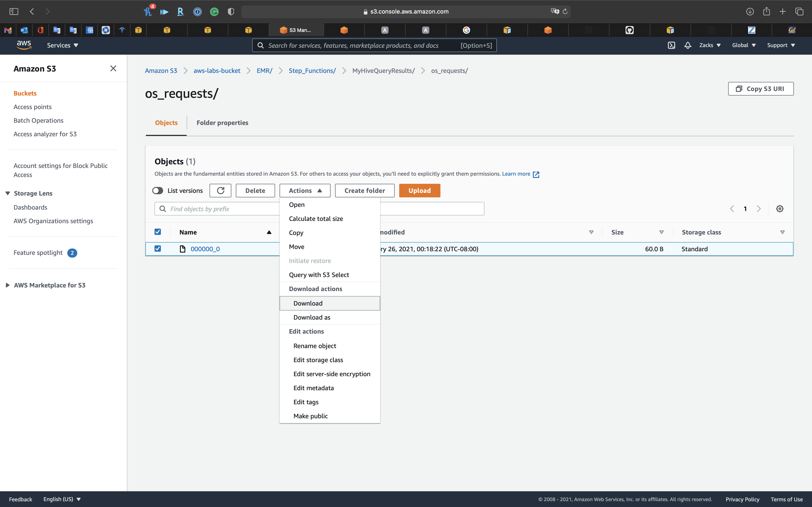Select Download from Actions menu
The width and height of the screenshot is (812, 507).
pos(308,303)
